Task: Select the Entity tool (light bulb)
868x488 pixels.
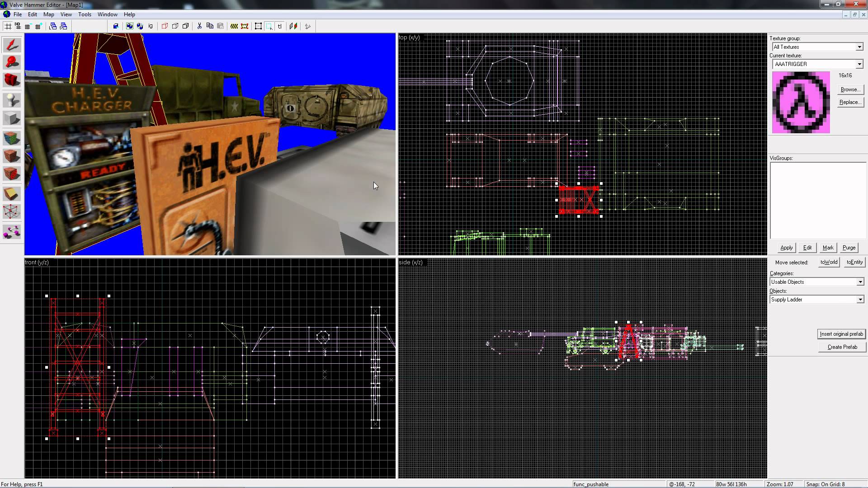Action: pos(12,100)
